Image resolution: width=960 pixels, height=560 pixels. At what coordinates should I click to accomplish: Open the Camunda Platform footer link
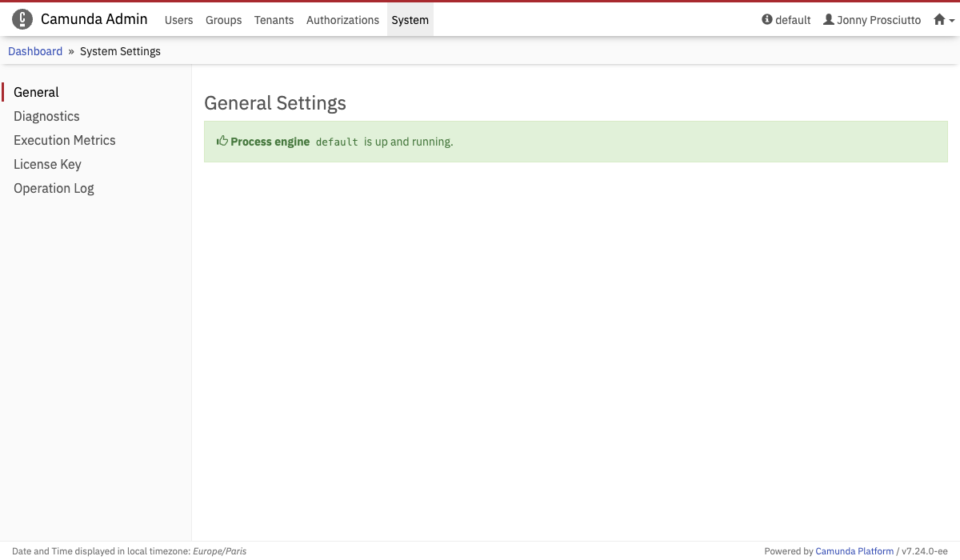854,551
